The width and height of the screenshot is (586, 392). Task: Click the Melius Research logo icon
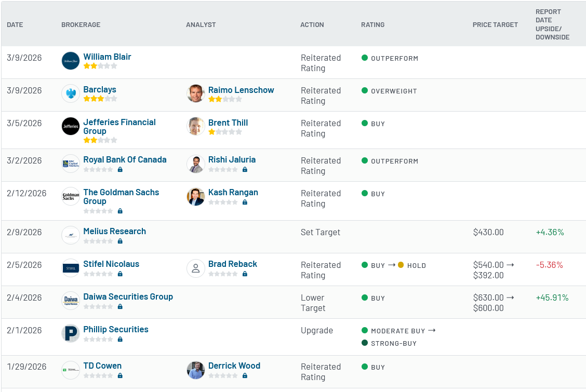point(71,235)
